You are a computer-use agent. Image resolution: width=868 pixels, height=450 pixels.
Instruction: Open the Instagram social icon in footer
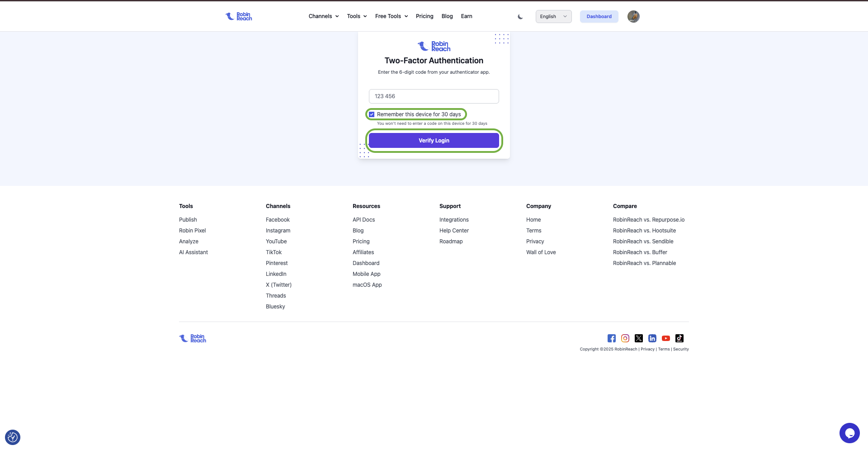click(625, 338)
